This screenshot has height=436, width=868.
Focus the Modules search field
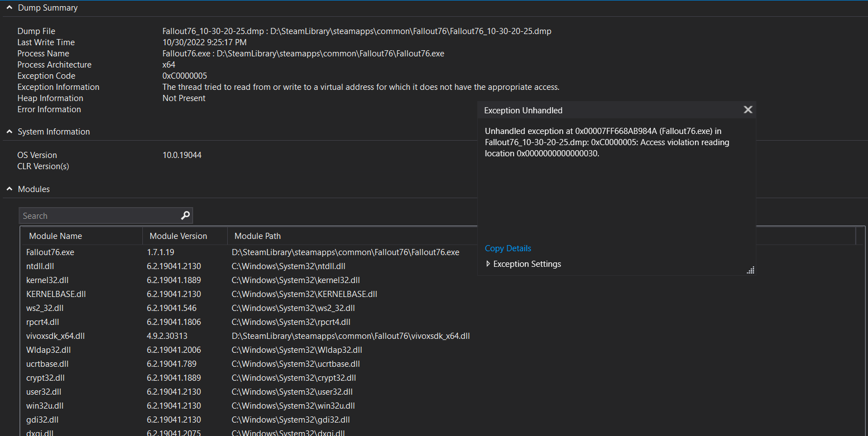(106, 215)
